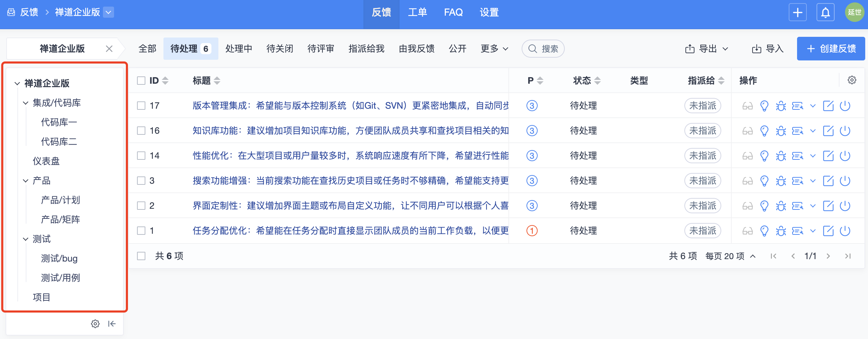Check the box for feedback 17
This screenshot has height=339, width=868.
(x=141, y=106)
